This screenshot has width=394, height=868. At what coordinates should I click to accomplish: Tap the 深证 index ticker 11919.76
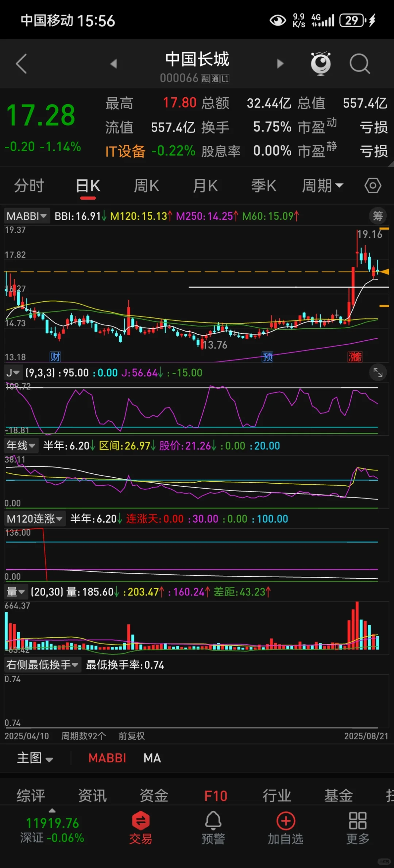53,830
